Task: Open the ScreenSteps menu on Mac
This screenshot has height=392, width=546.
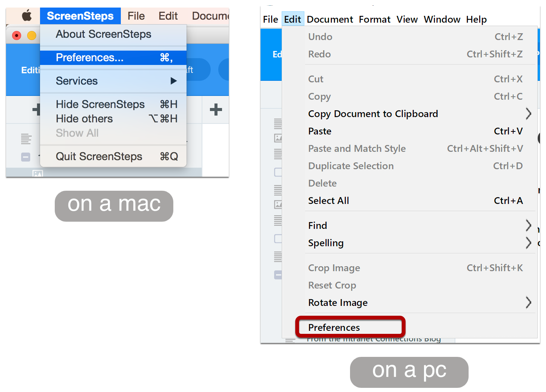Action: (80, 16)
